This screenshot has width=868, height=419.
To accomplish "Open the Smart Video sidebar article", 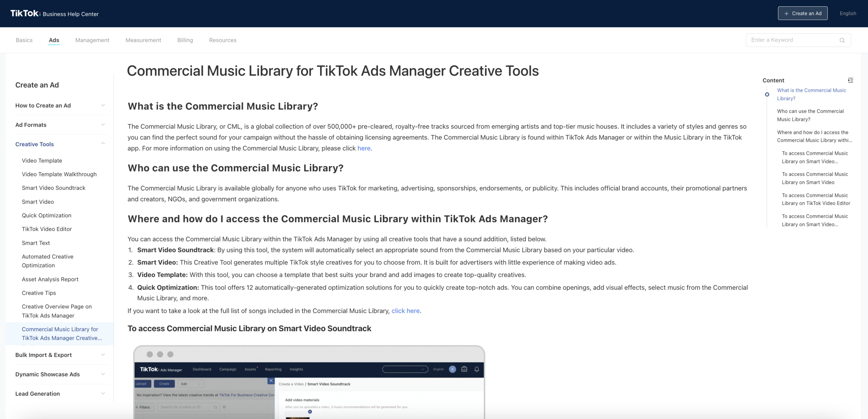I will click(38, 202).
